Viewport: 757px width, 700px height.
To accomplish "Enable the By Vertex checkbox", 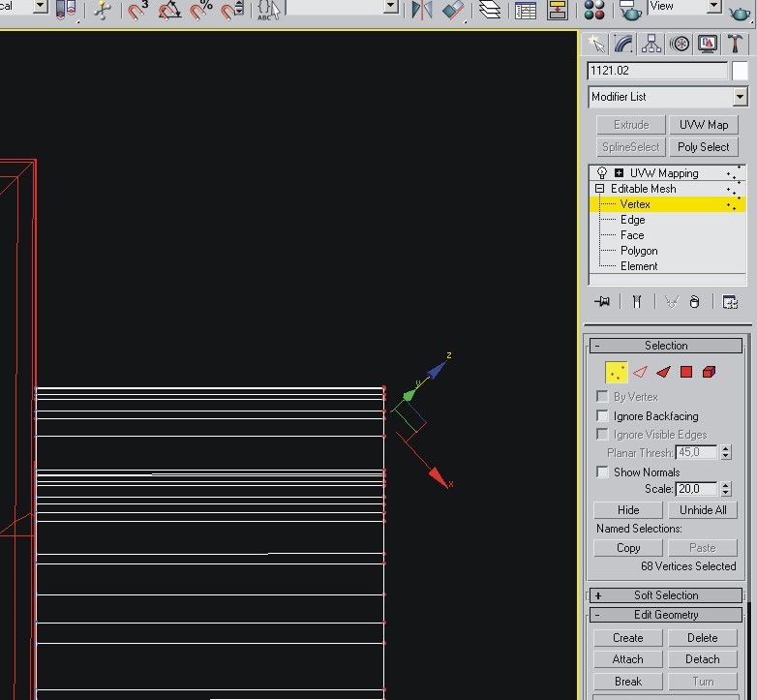I will (602, 396).
